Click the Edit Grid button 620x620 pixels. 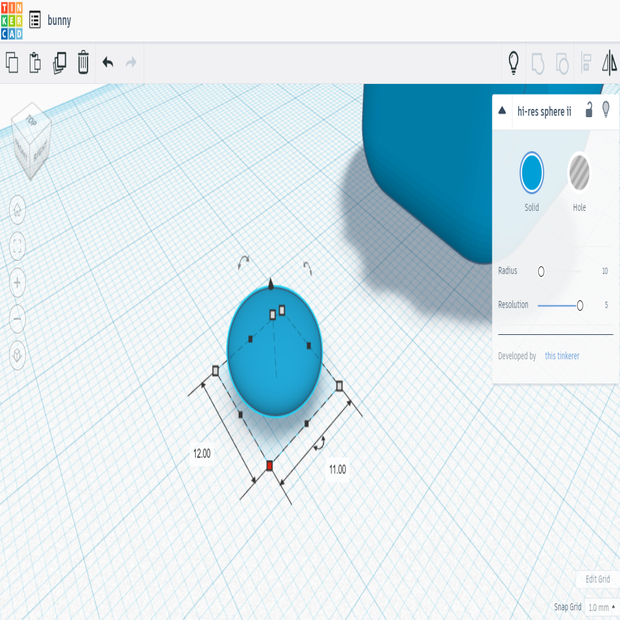[597, 580]
